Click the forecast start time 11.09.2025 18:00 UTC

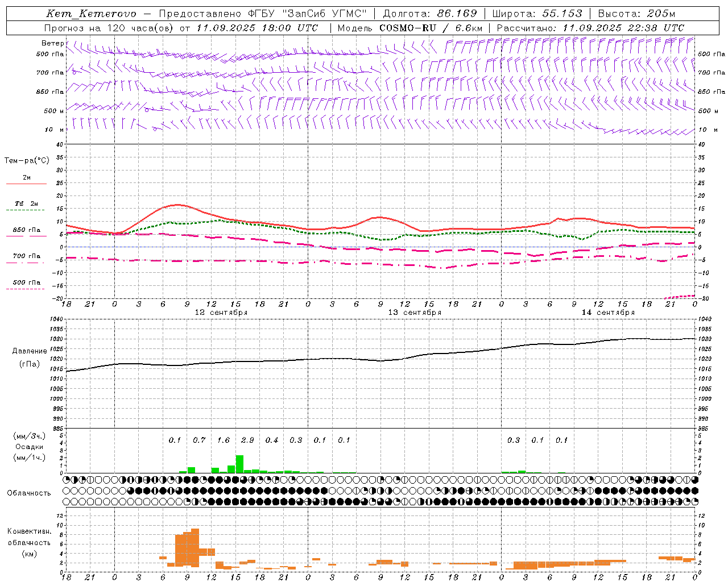point(257,28)
